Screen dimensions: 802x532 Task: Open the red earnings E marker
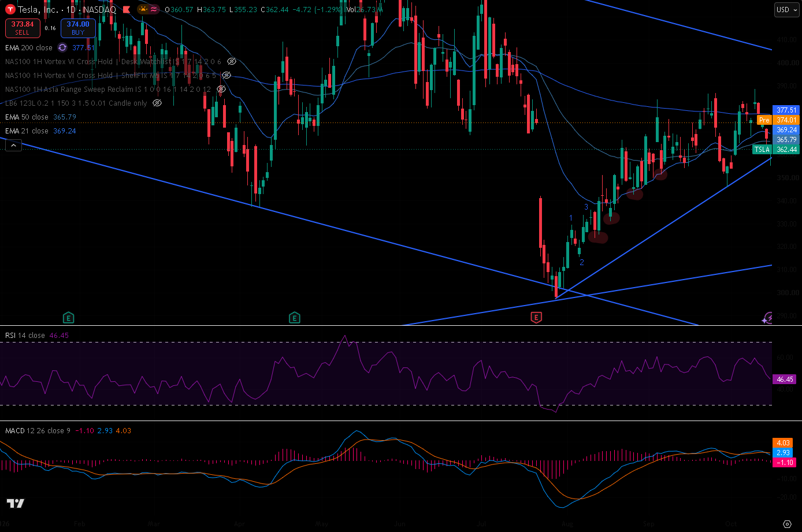tap(536, 317)
